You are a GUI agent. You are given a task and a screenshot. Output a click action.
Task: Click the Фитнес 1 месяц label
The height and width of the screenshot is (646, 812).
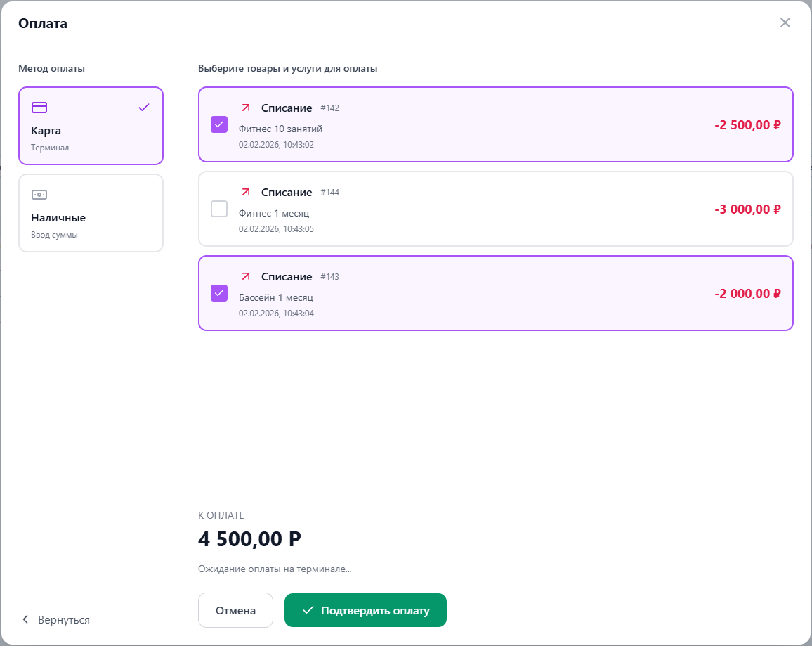(x=274, y=214)
